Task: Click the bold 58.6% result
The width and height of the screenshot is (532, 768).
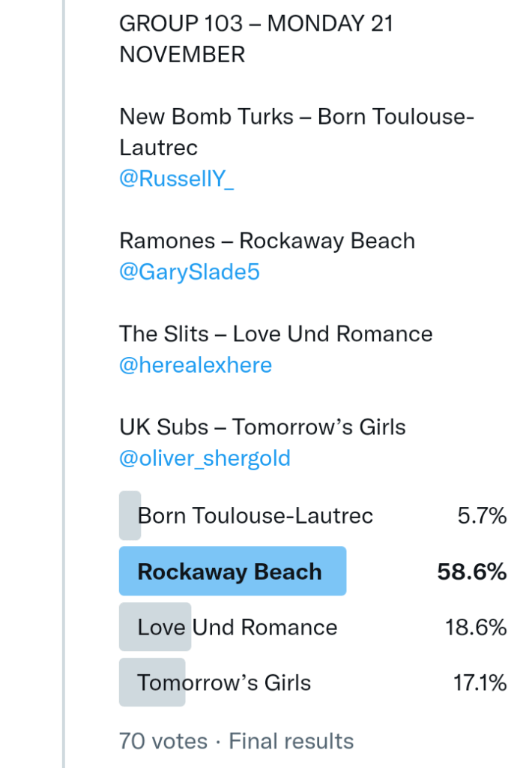Action: click(472, 571)
